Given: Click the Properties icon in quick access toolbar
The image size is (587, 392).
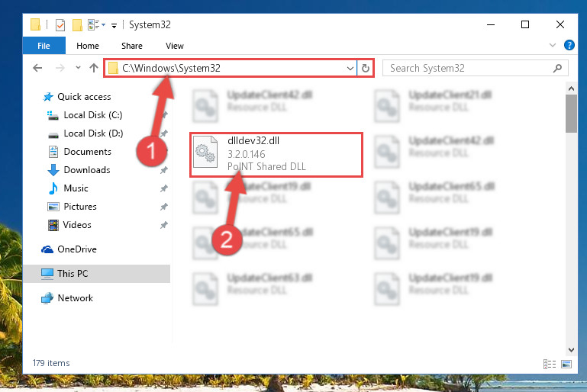Looking at the screenshot, I should coord(60,25).
